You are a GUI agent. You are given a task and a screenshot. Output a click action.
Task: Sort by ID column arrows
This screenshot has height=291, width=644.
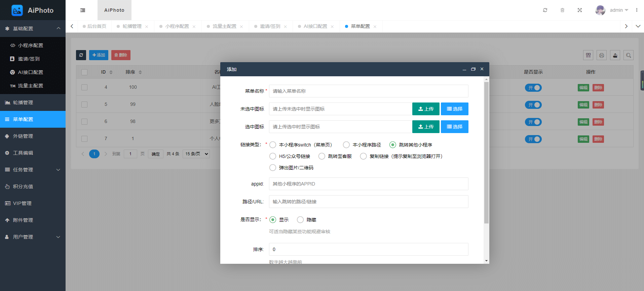[111, 72]
